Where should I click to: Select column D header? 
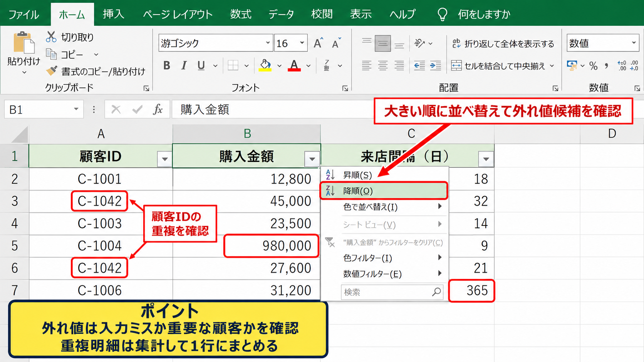[612, 134]
